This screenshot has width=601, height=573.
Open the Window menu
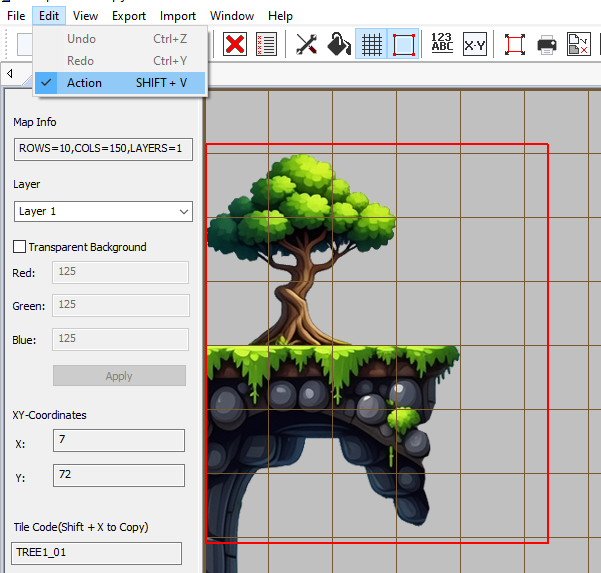[x=231, y=16]
